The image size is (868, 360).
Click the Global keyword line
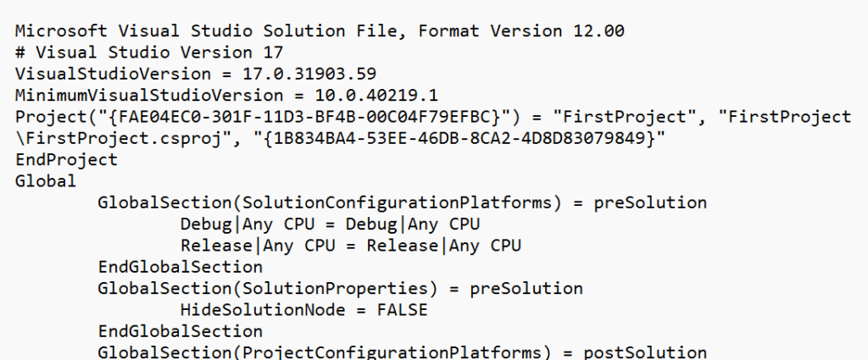(46, 181)
